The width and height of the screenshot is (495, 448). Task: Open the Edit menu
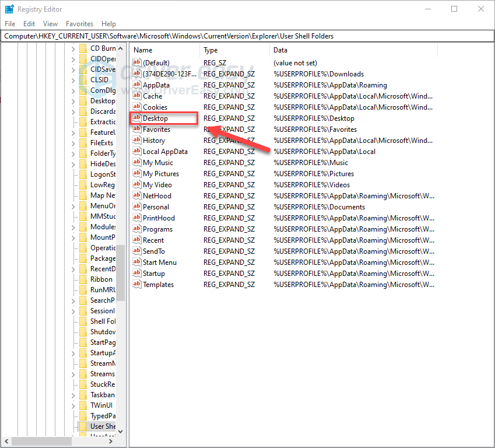(29, 24)
